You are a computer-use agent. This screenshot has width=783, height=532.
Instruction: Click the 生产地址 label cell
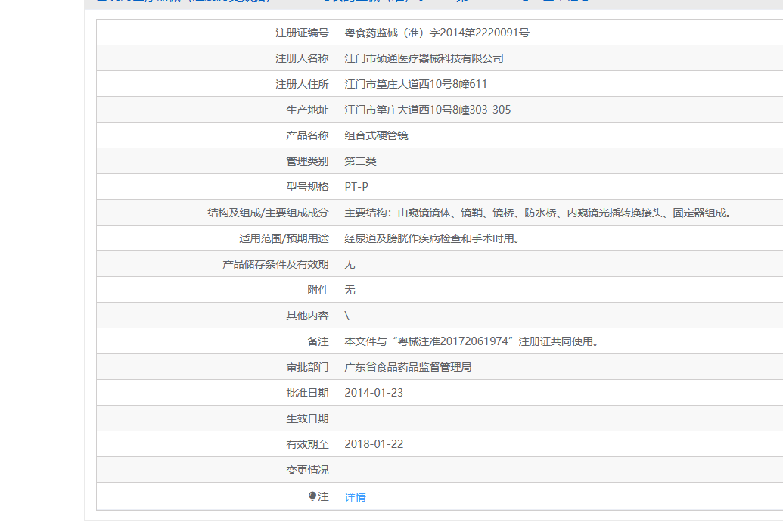pos(216,110)
